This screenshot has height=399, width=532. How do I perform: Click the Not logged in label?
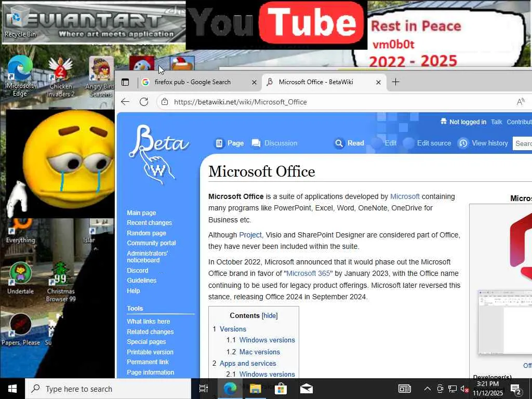click(x=468, y=122)
